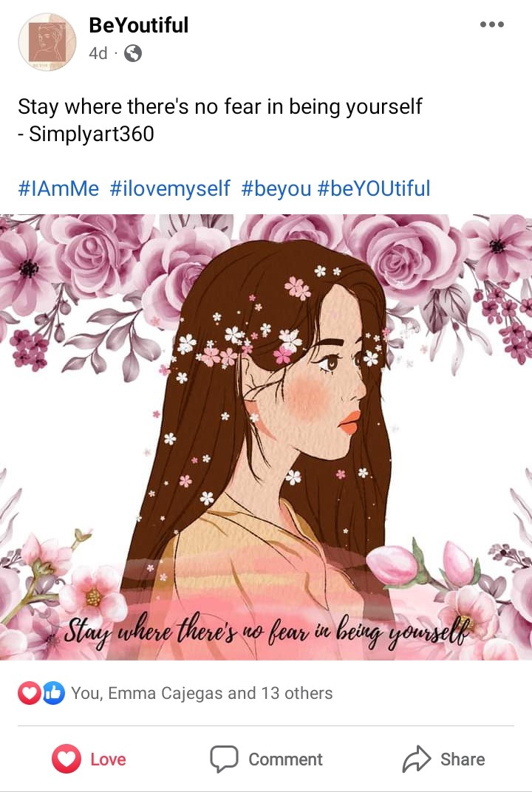Open the #IAmMe hashtag
Viewport: 532px width, 792px height.
(58, 188)
